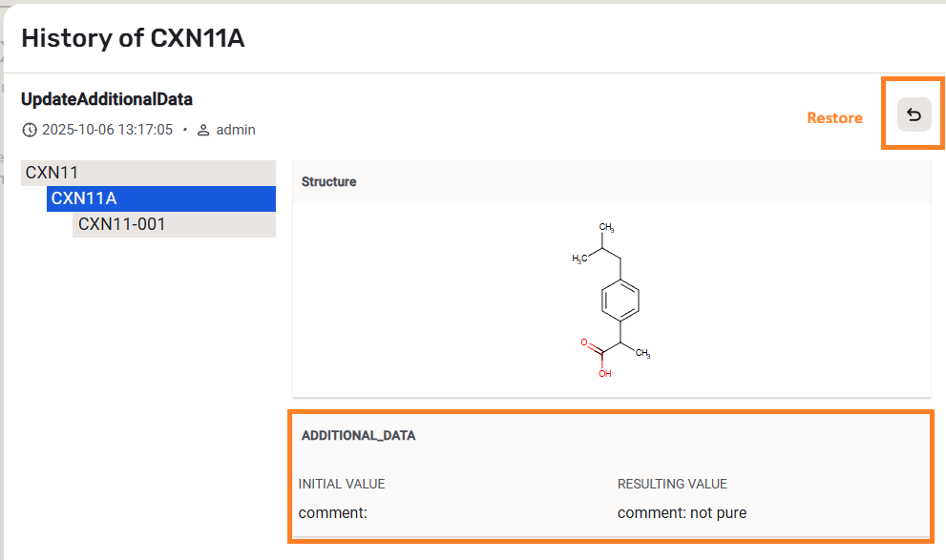Click the clock icon beside the timestamp
This screenshot has height=560, width=946.
point(30,130)
